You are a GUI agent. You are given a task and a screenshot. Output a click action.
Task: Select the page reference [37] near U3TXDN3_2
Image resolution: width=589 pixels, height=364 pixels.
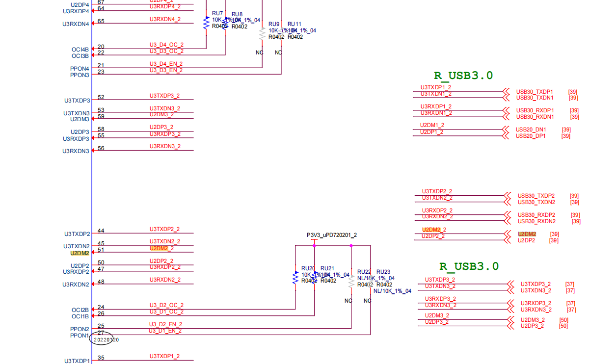571,290
